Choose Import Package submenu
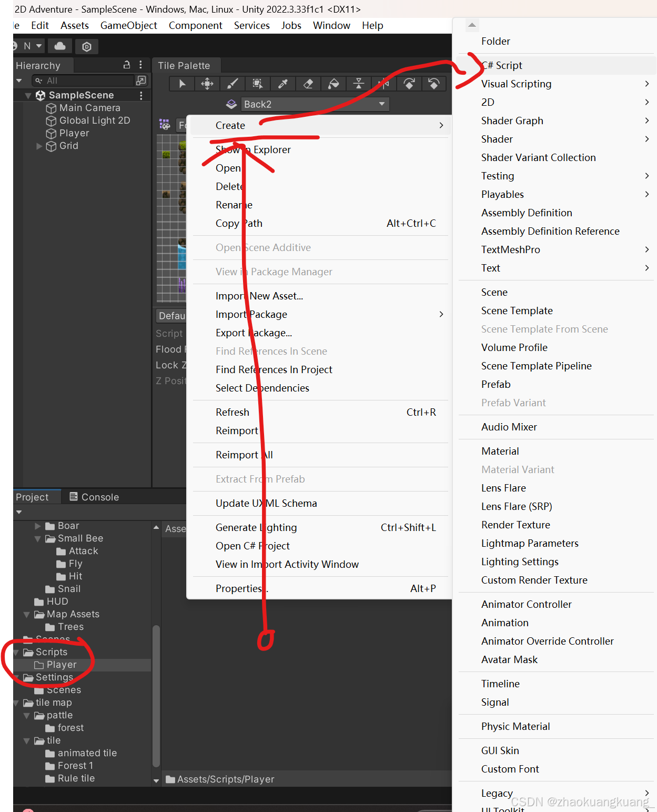Image resolution: width=657 pixels, height=812 pixels. coord(320,314)
